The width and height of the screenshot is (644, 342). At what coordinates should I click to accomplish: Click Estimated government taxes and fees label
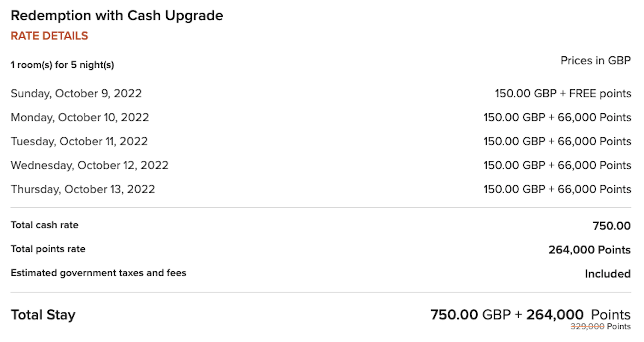(99, 273)
